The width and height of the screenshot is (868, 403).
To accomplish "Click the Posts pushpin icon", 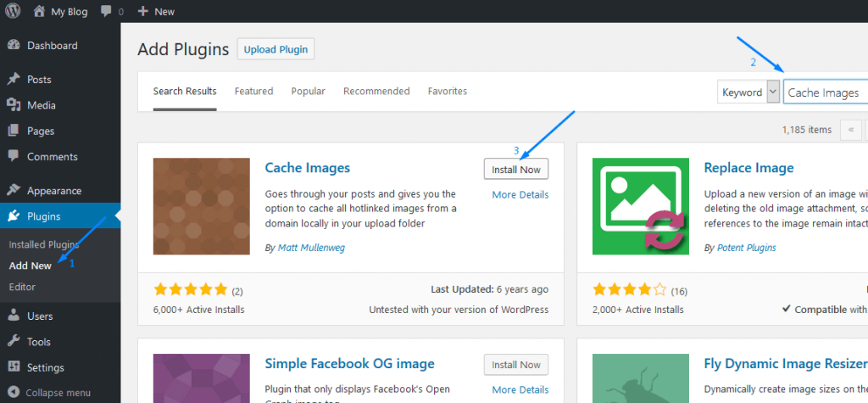I will coord(14,79).
